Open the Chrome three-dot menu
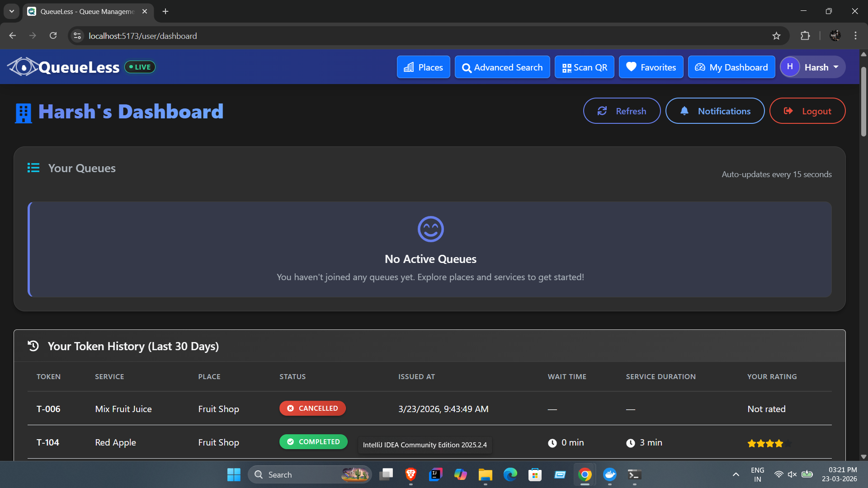The image size is (868, 488). pyautogui.click(x=855, y=36)
